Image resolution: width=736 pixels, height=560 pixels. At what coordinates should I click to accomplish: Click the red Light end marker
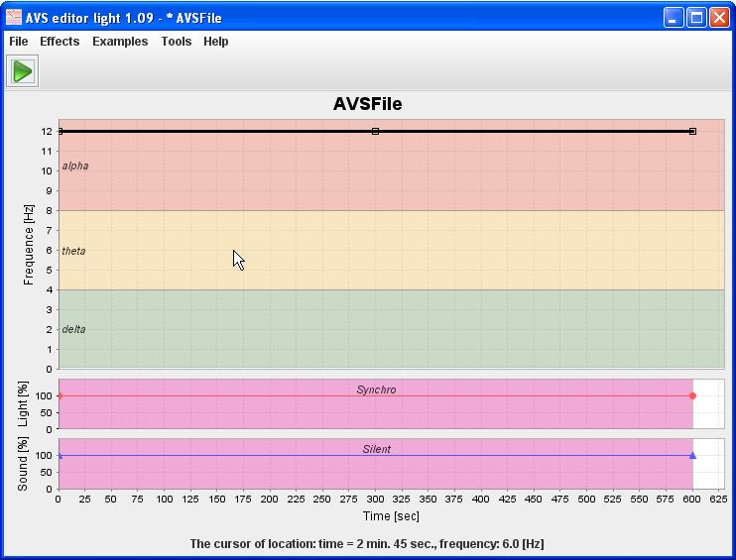pos(692,395)
